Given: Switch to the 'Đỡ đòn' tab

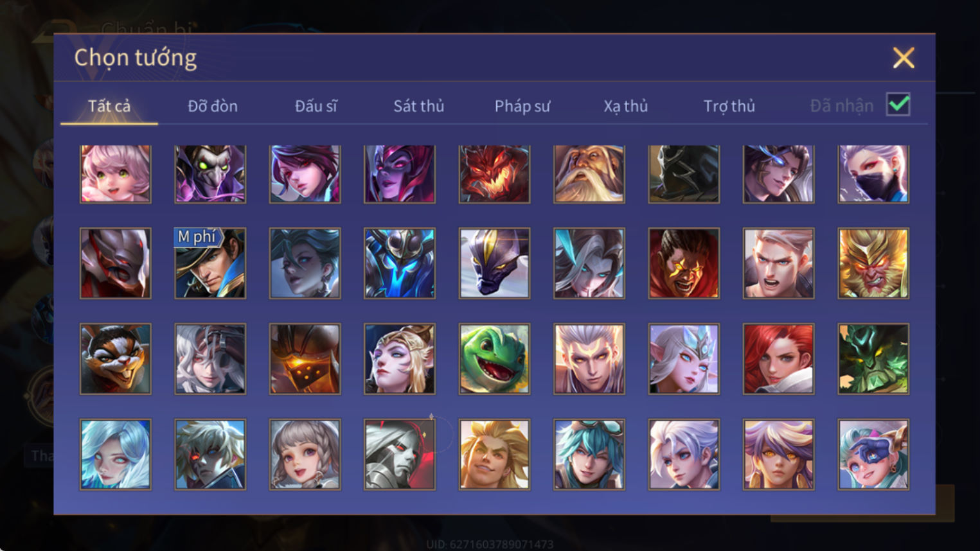Looking at the screenshot, I should 213,106.
